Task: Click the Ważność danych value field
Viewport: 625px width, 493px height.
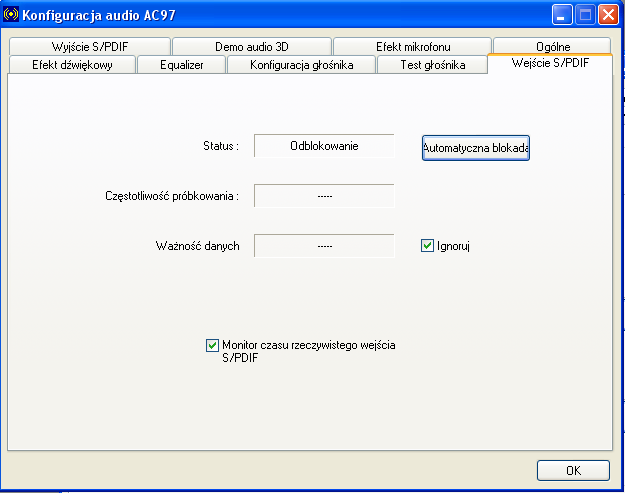Action: pyautogui.click(x=324, y=246)
